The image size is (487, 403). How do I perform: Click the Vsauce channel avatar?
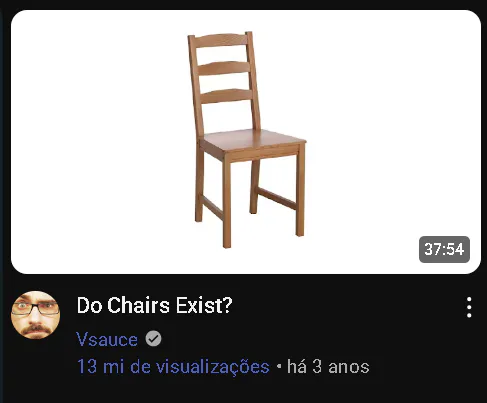(x=36, y=315)
